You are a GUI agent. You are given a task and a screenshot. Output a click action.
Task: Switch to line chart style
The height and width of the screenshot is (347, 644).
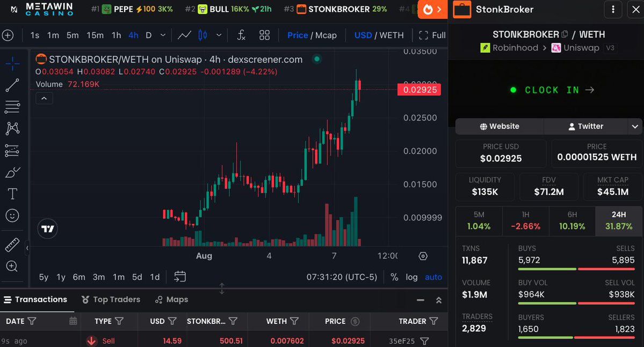pyautogui.click(x=184, y=35)
